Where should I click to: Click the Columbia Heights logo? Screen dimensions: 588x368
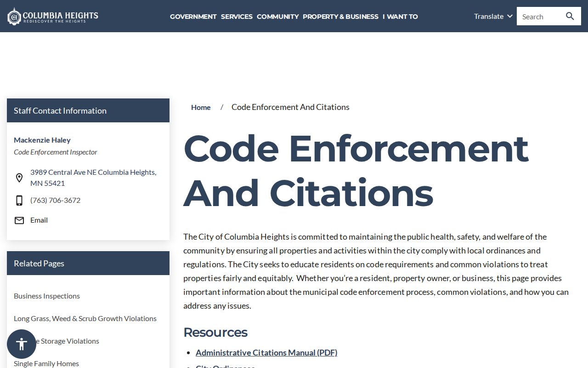point(53,16)
